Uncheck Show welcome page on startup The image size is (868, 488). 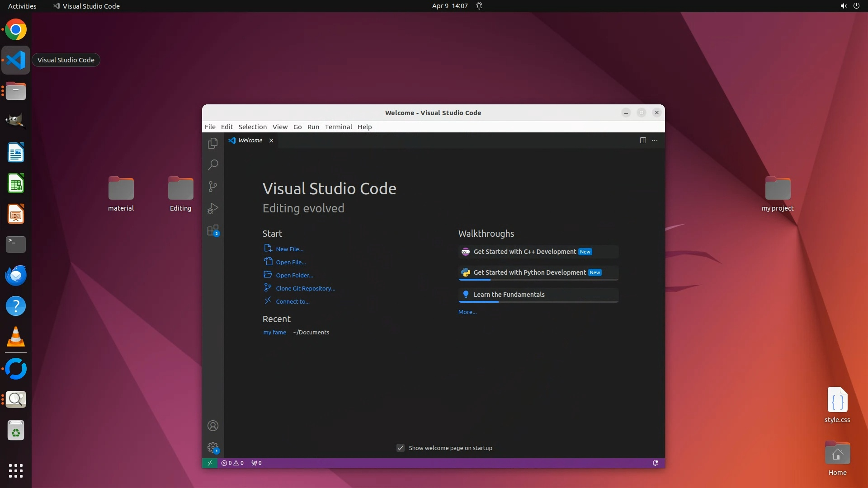coord(401,448)
